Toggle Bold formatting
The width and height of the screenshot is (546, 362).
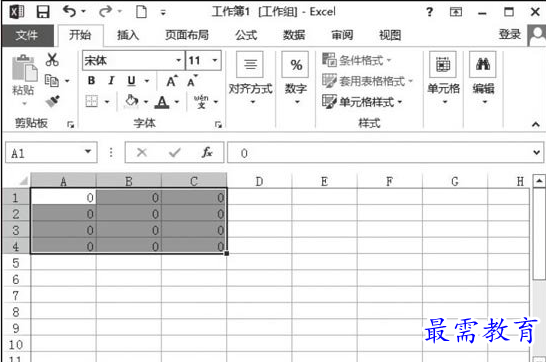[91, 81]
